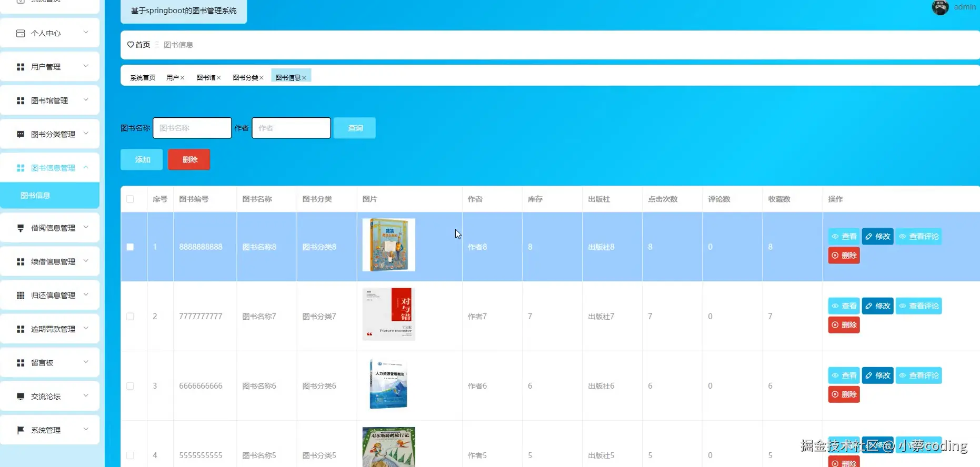Check the row for 图书名称8

(x=130, y=247)
